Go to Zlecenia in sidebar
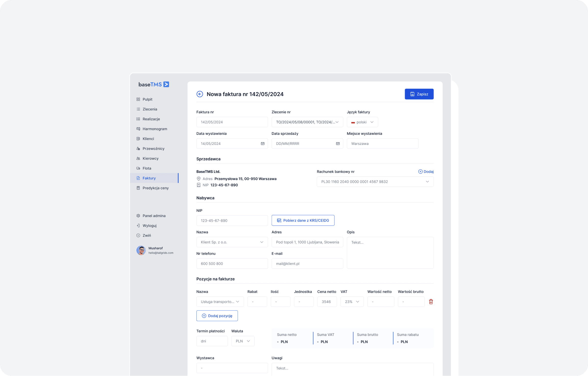The image size is (588, 376). click(x=150, y=109)
